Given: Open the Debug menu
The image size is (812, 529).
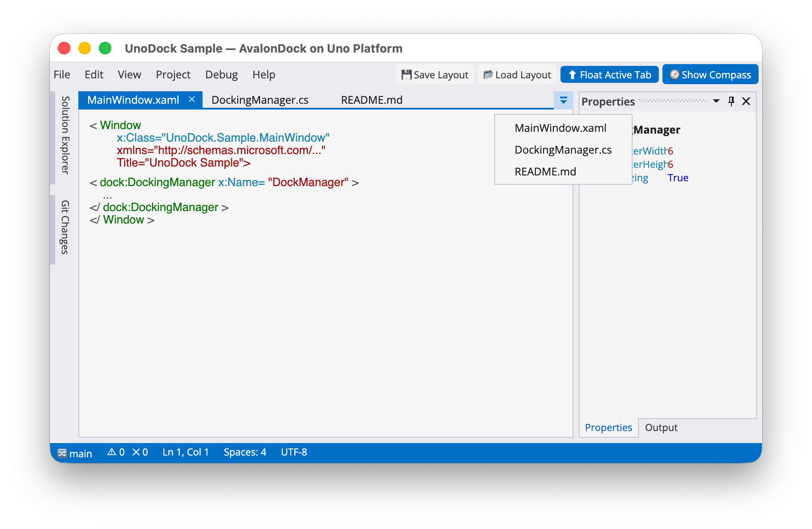Looking at the screenshot, I should click(222, 74).
